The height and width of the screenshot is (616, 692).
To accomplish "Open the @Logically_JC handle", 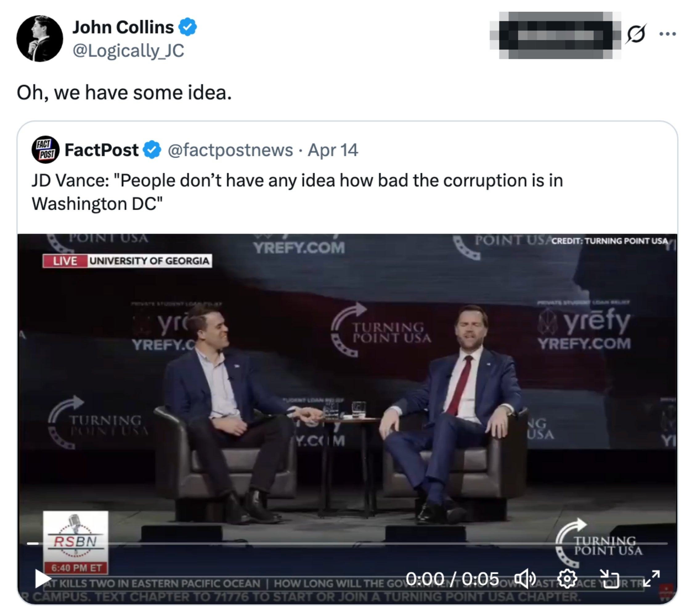I will pos(128,51).
